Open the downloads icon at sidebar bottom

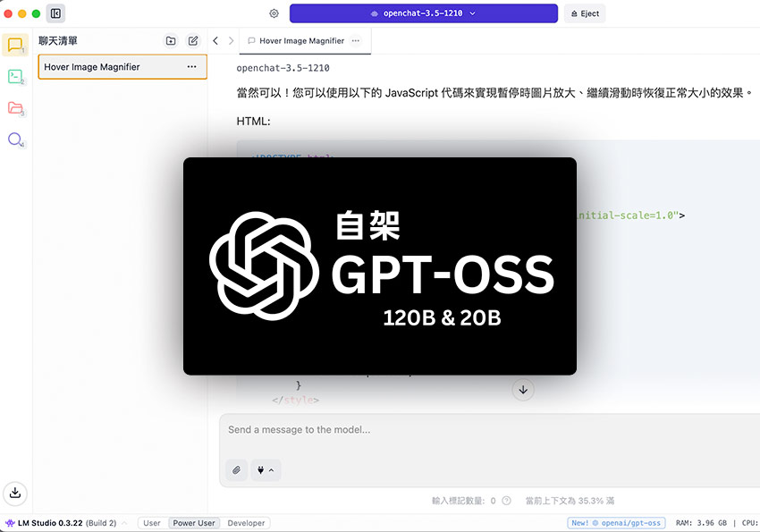tap(15, 494)
